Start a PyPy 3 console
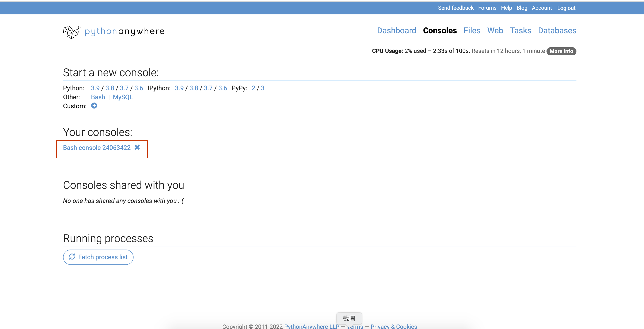The width and height of the screenshot is (644, 329). (x=263, y=88)
